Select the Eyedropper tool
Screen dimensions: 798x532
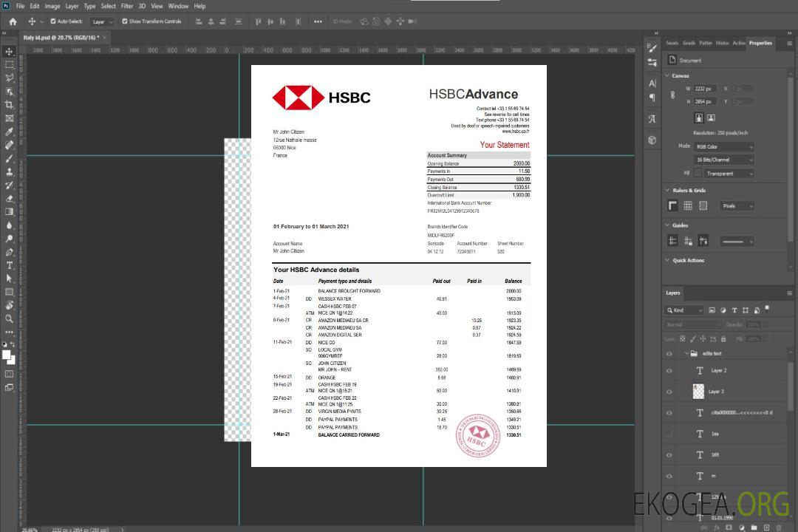point(9,132)
